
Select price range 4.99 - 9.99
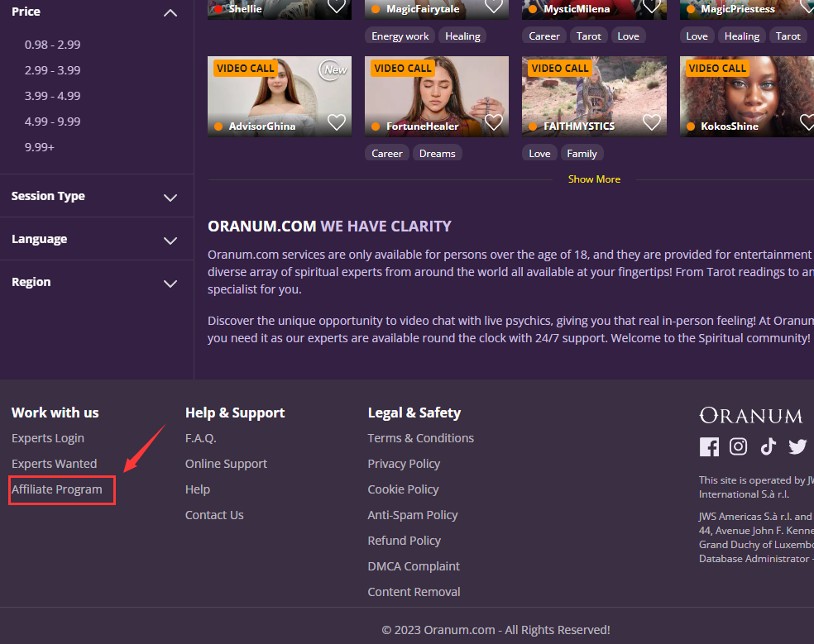coord(52,122)
